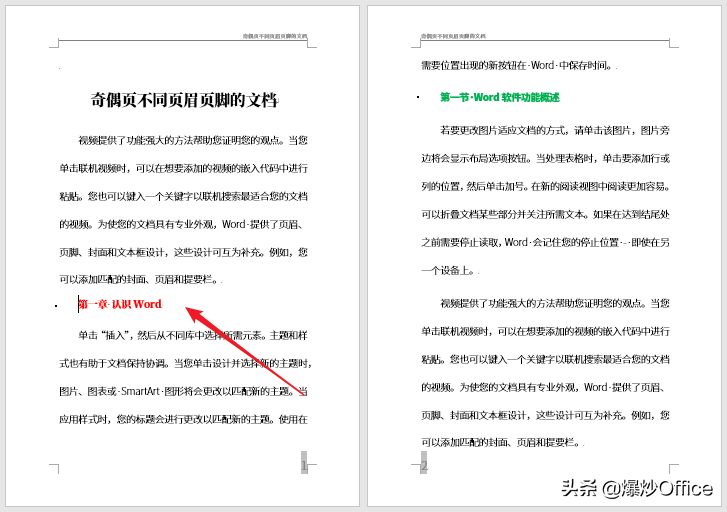Click the document title 奇偶页不同页眉页脚的文档

click(184, 100)
